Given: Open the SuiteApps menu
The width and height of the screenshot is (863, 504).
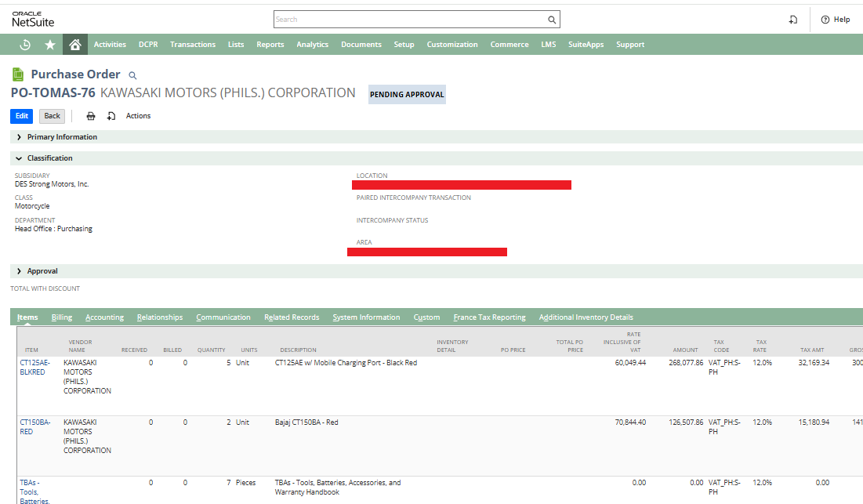Looking at the screenshot, I should click(586, 45).
